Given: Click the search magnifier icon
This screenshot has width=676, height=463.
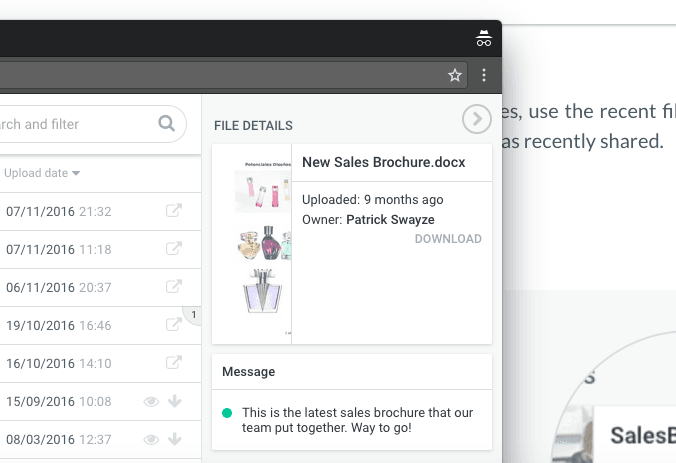Looking at the screenshot, I should coord(166,124).
